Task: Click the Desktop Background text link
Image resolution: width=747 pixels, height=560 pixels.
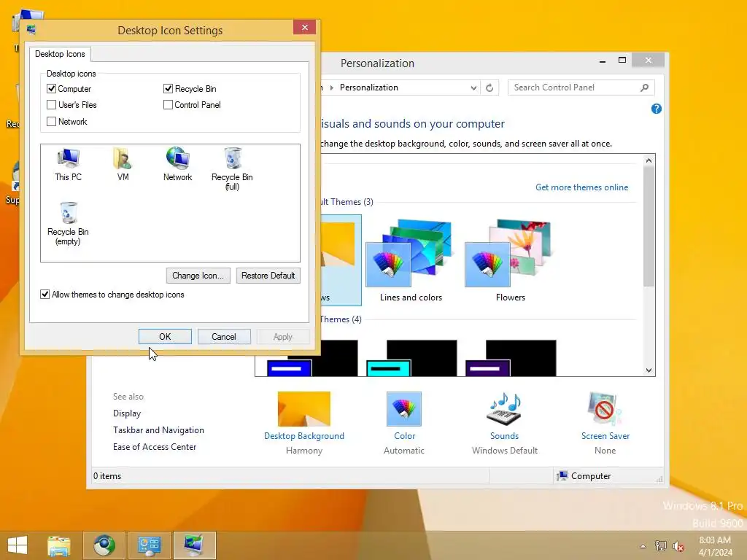Action: (x=304, y=436)
